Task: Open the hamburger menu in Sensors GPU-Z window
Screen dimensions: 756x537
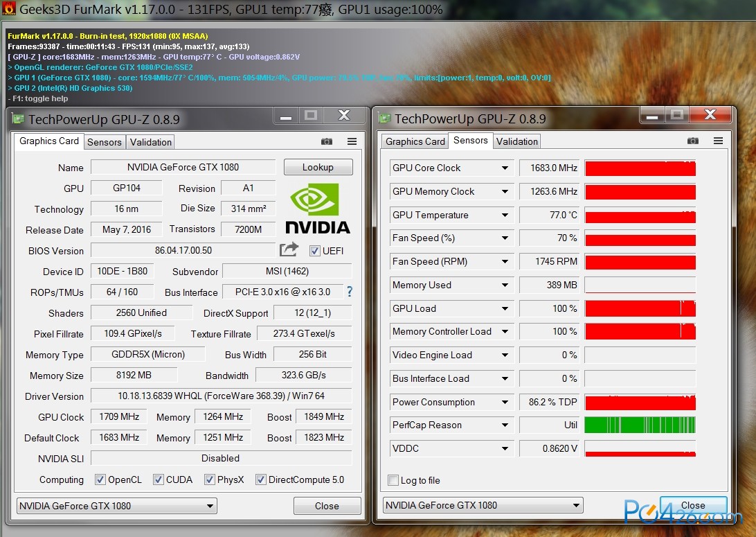Action: tap(719, 141)
